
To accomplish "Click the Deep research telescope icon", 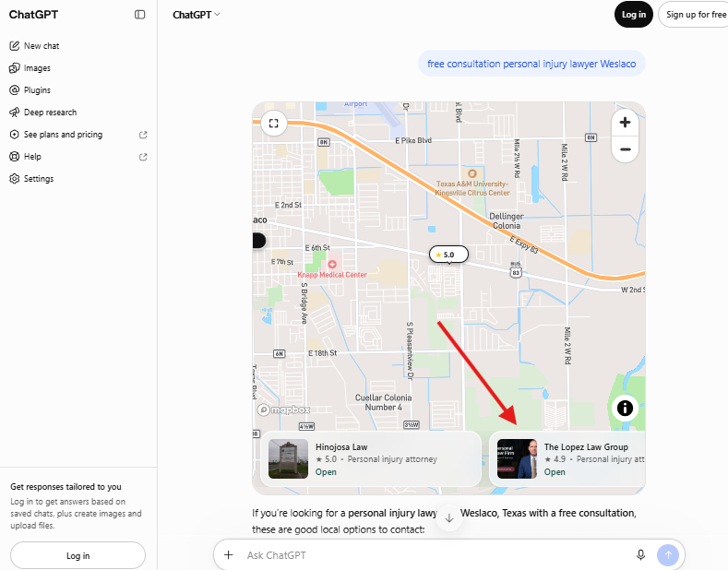I will [15, 113].
